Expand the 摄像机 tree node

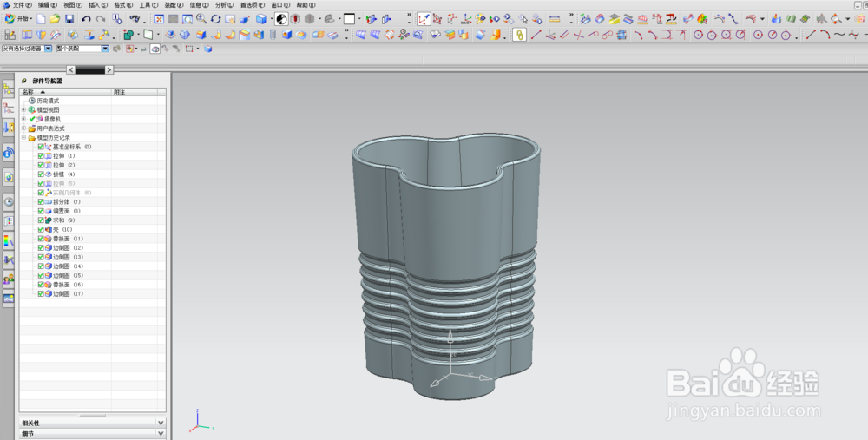23,119
